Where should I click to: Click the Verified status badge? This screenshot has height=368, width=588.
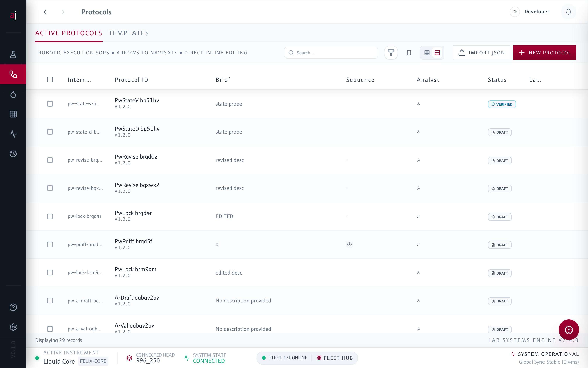[x=502, y=104]
